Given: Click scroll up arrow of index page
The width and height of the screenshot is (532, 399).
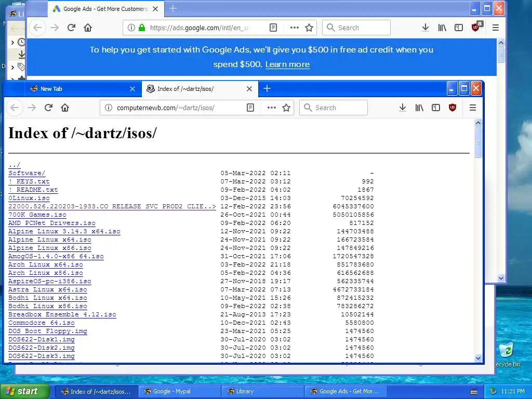Looking at the screenshot, I should (x=478, y=123).
